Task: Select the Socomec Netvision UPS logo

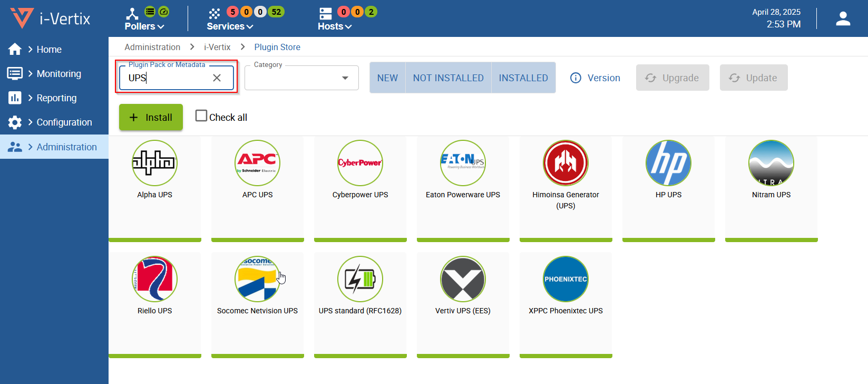Action: click(x=257, y=279)
